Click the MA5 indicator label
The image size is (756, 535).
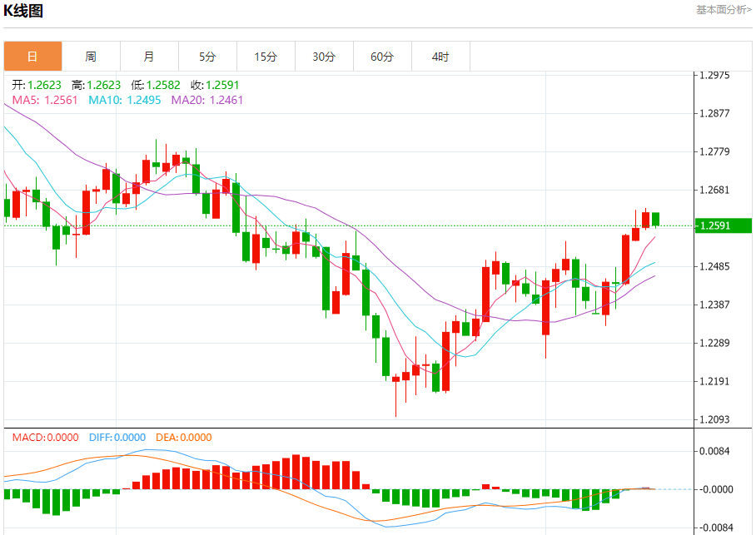pos(45,100)
